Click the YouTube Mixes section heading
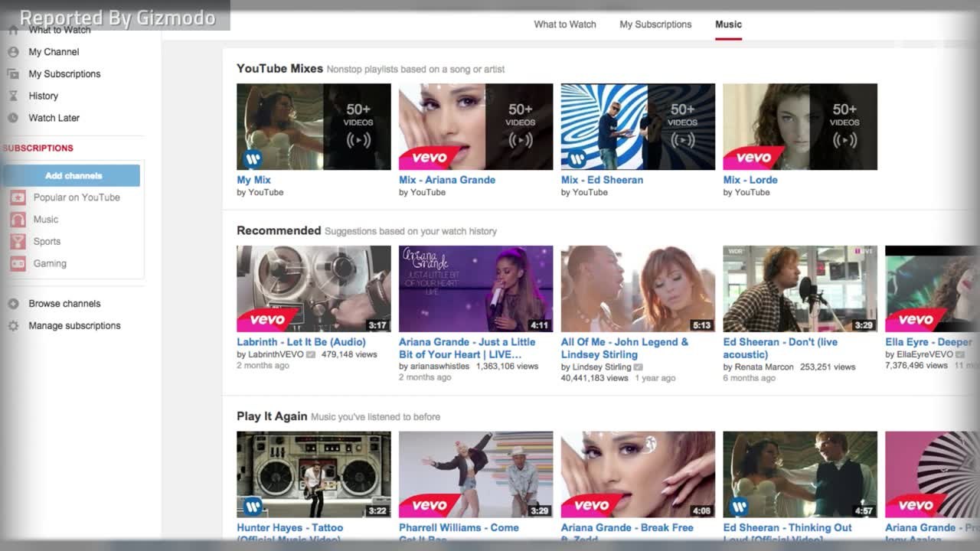 pos(279,68)
